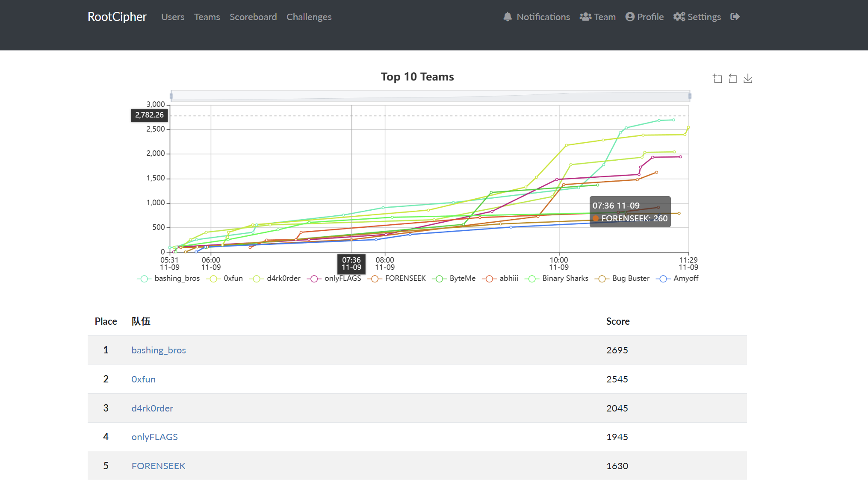868x482 pixels.
Task: Open the d4rk0rder team link
Action: click(x=152, y=408)
